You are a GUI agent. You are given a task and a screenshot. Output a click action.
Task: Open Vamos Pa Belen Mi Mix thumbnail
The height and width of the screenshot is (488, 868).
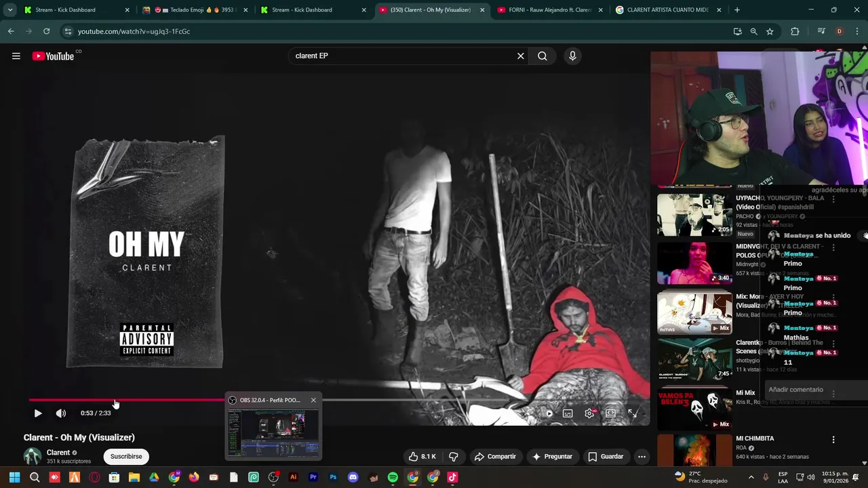coord(694,408)
